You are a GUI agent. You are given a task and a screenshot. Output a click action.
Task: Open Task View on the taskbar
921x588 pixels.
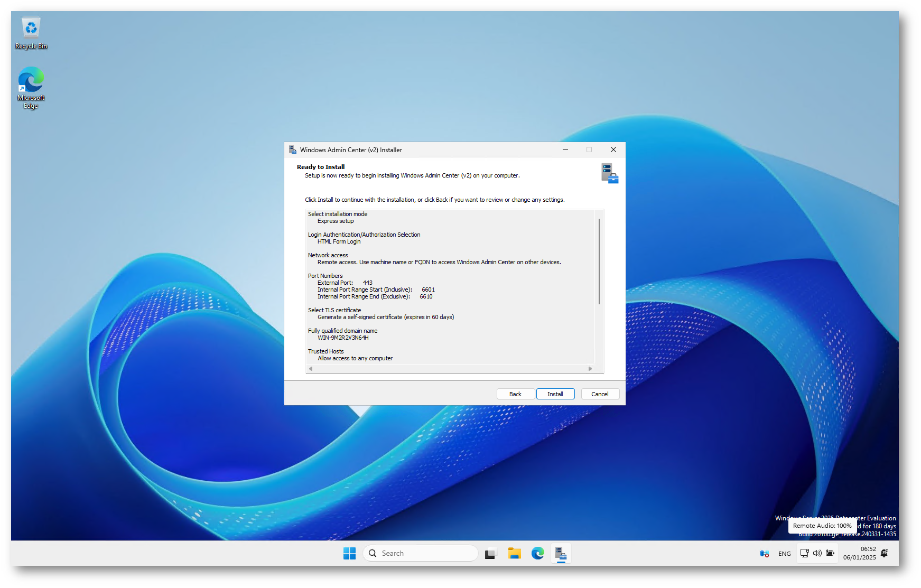click(x=491, y=554)
